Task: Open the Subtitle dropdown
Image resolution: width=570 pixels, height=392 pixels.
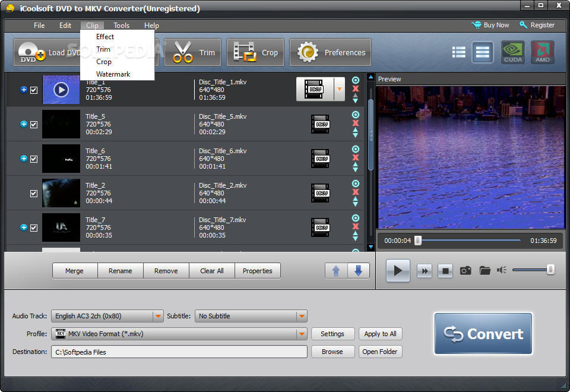Action: (x=302, y=316)
